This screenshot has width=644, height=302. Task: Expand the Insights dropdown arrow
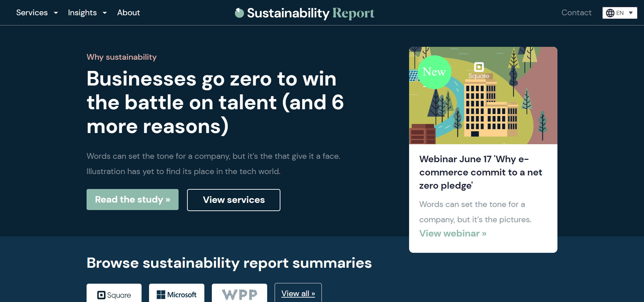tap(105, 13)
